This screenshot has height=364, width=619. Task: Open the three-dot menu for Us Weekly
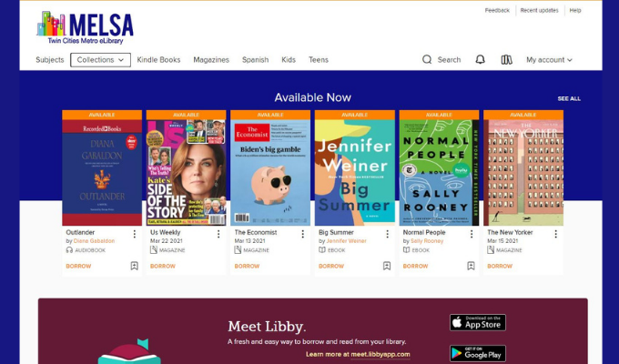pos(218,234)
